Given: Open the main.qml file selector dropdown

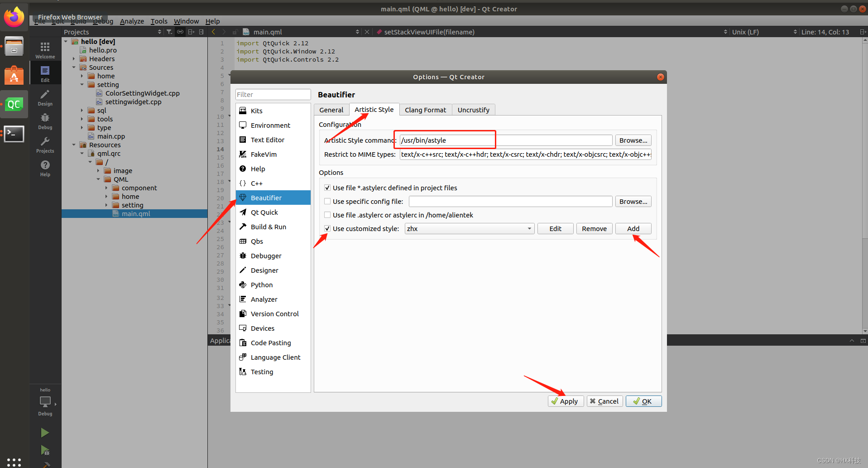Looking at the screenshot, I should (302, 32).
